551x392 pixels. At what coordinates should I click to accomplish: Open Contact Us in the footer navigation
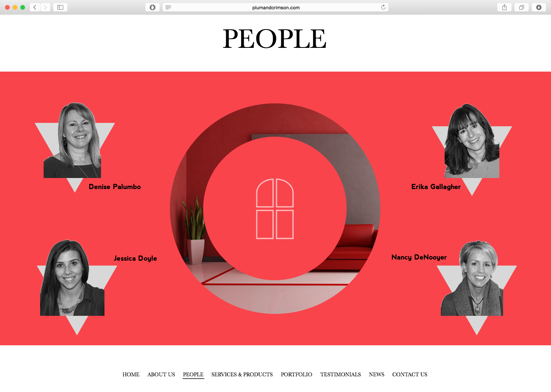pyautogui.click(x=410, y=381)
